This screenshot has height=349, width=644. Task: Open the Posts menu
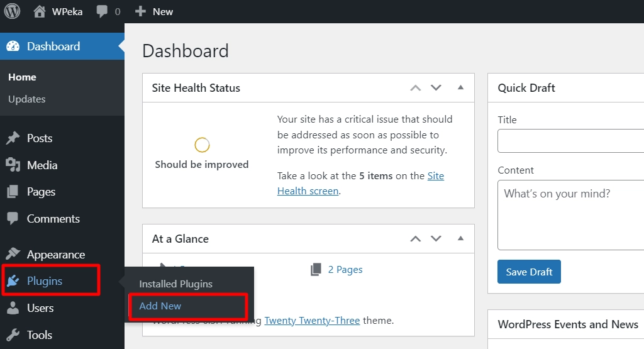click(x=40, y=138)
